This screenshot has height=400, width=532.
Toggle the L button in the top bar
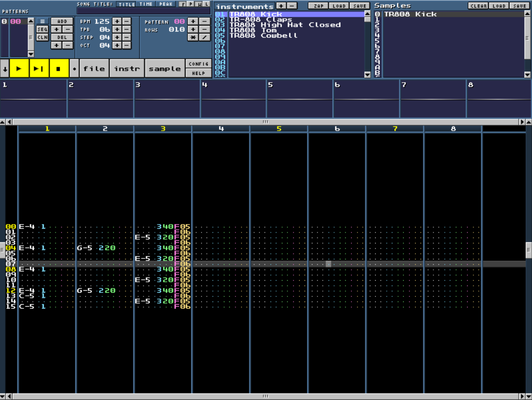coord(206,4)
